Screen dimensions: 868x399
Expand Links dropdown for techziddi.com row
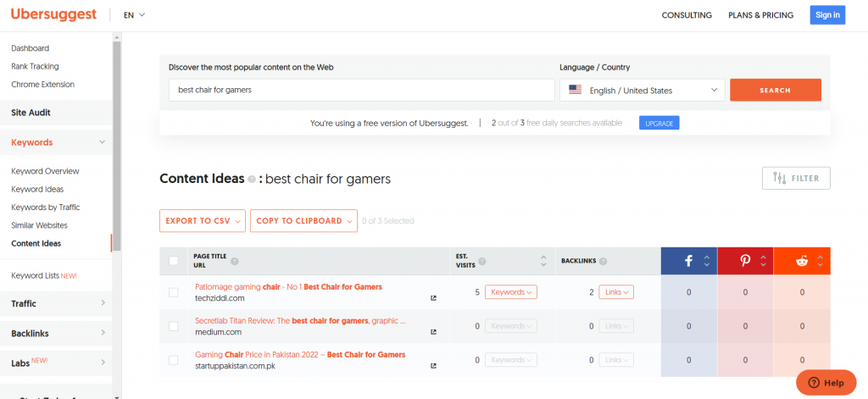616,292
